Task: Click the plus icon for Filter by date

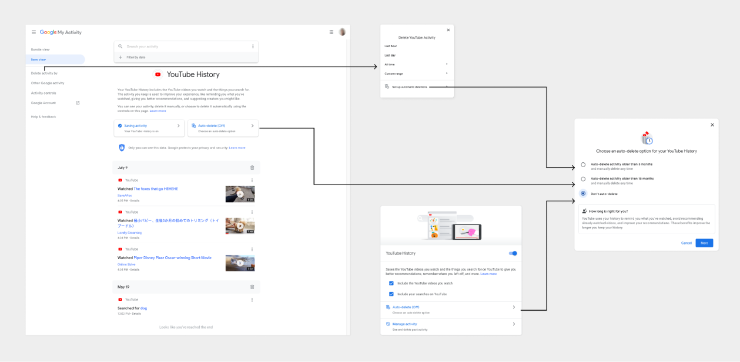Action: tap(120, 57)
